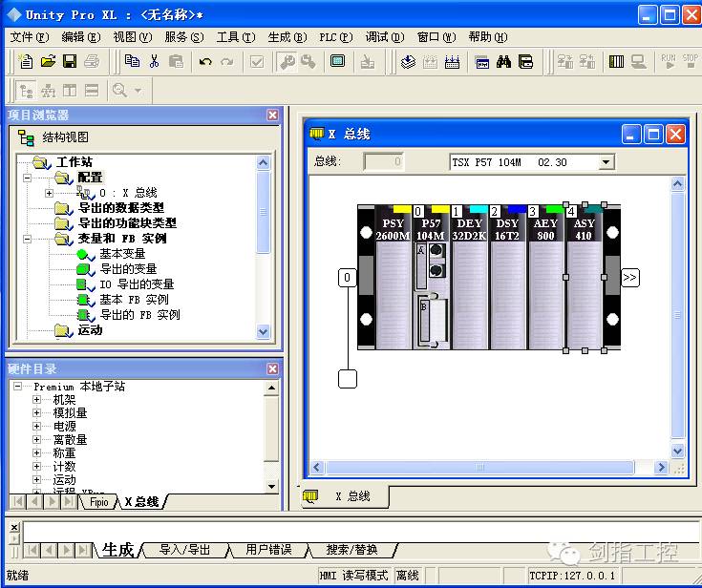Click the validate checkmark toolbar icon
The height and width of the screenshot is (588, 702).
pos(257,61)
